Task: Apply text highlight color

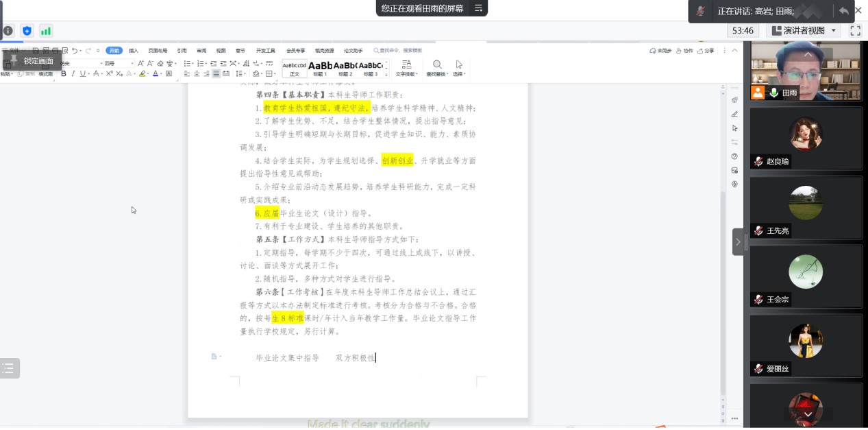Action: coord(143,74)
